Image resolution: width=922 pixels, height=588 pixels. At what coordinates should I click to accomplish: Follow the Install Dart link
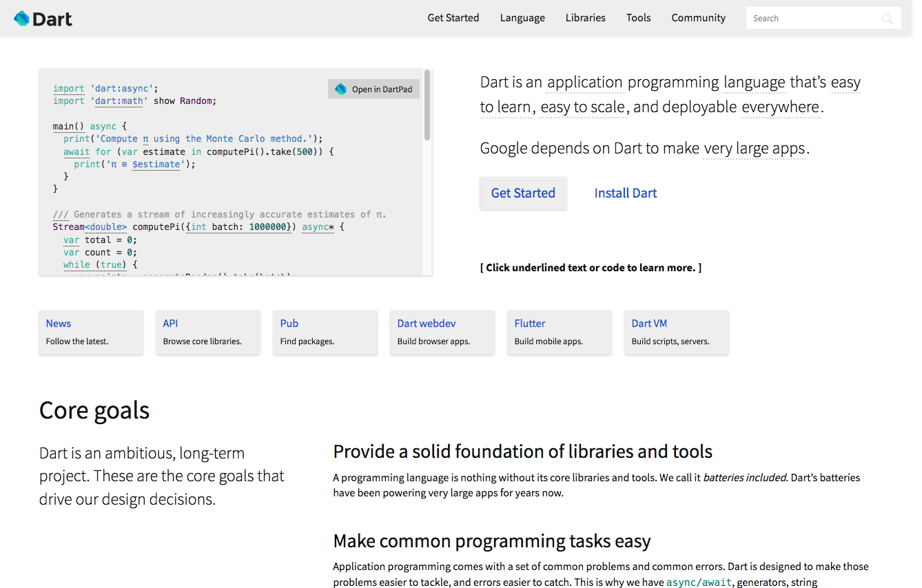626,193
